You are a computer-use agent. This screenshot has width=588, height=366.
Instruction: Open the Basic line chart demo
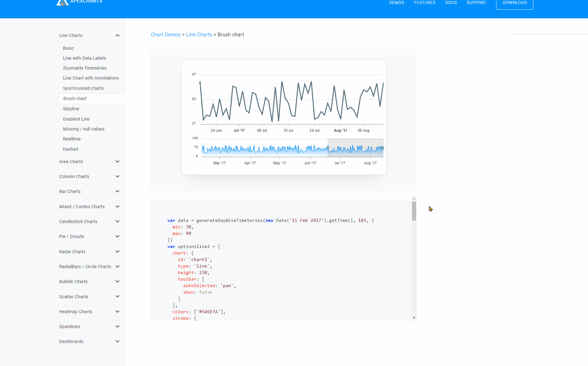[69, 48]
